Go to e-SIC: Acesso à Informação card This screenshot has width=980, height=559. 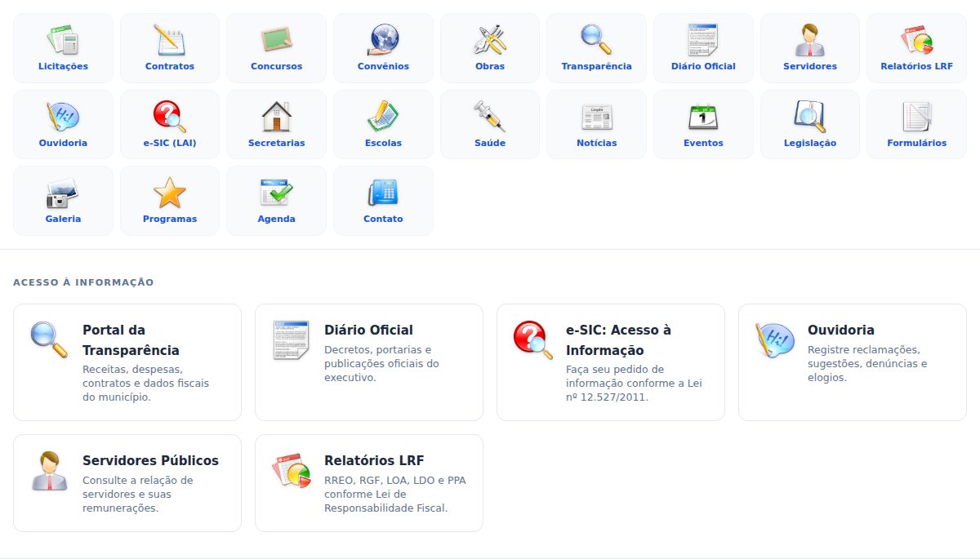(611, 362)
